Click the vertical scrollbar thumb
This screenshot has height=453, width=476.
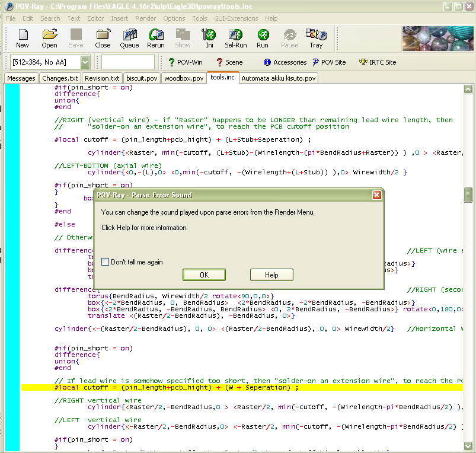468,195
